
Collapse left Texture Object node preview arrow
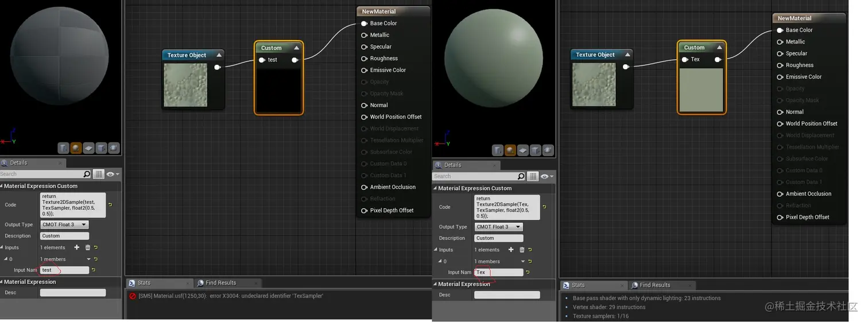pos(219,55)
